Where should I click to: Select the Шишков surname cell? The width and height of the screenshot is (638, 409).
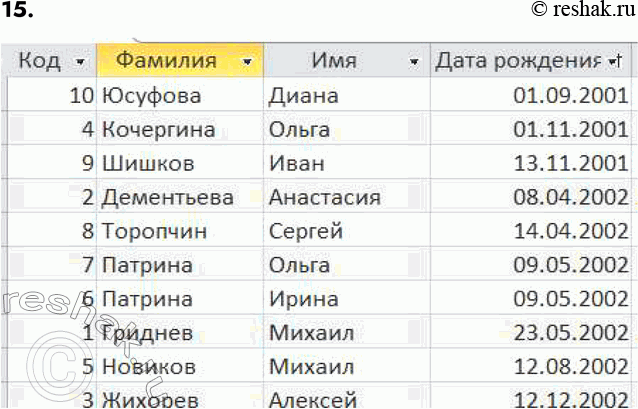click(x=148, y=163)
